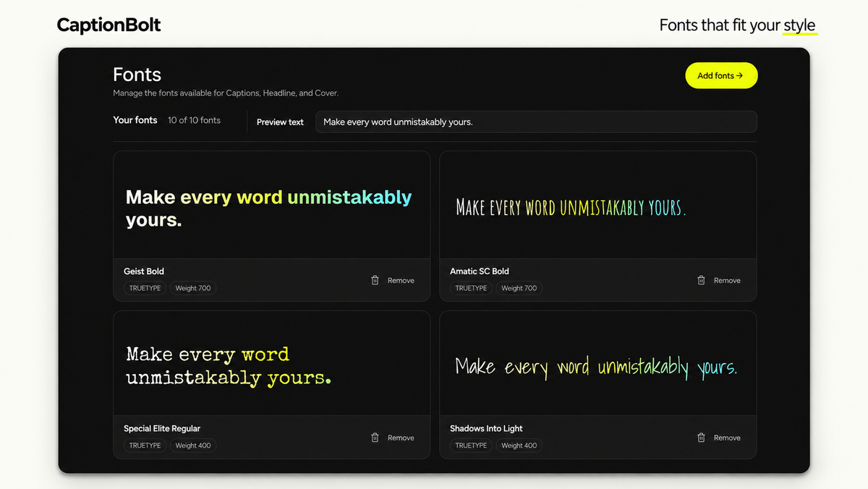Screen dimensions: 868x489
Task: Click the Geist Bold font name
Action: [x=144, y=271]
